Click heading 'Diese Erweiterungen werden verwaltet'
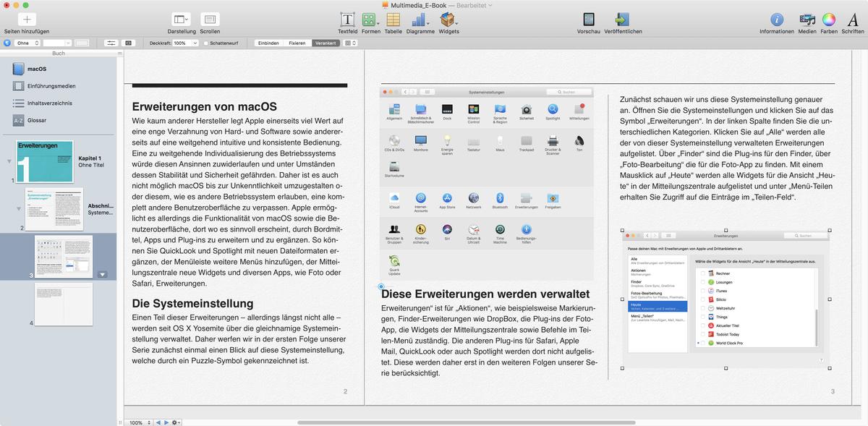Image resolution: width=868 pixels, height=426 pixels. coord(485,294)
